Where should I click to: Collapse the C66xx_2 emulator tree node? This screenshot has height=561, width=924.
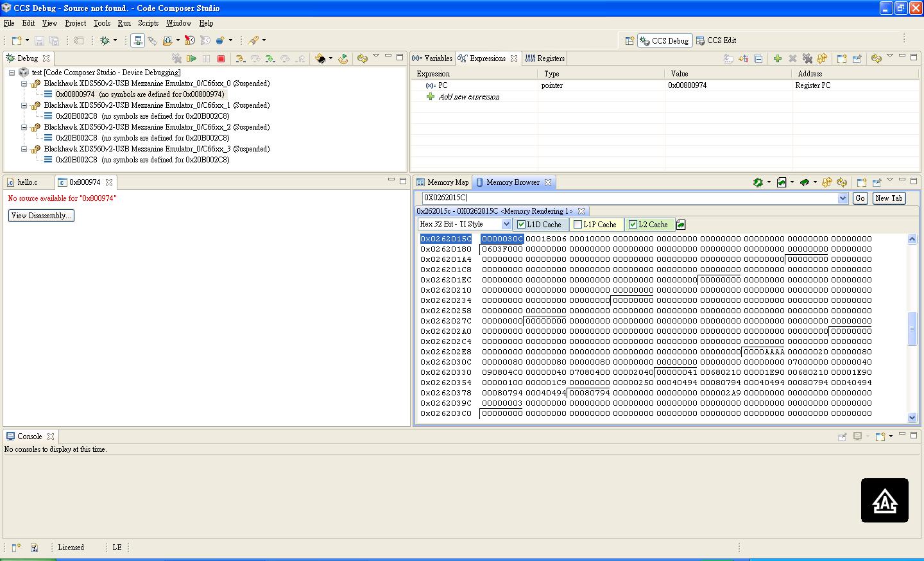click(24, 127)
